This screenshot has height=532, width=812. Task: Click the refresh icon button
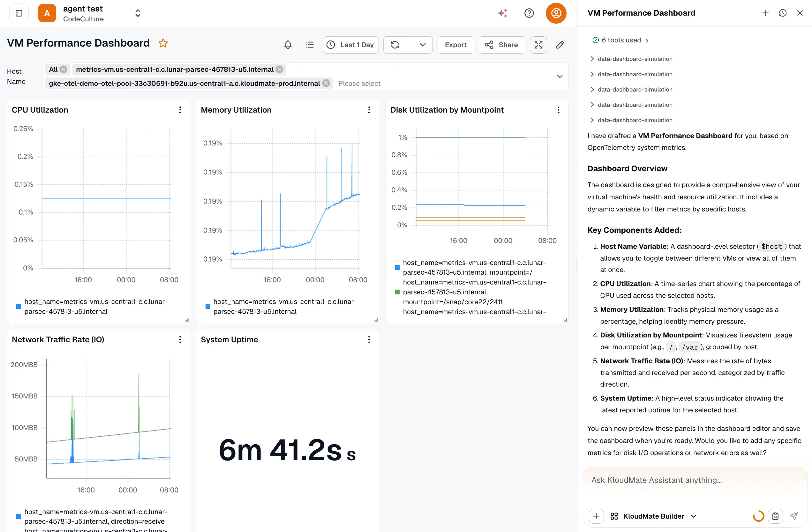[x=395, y=45]
